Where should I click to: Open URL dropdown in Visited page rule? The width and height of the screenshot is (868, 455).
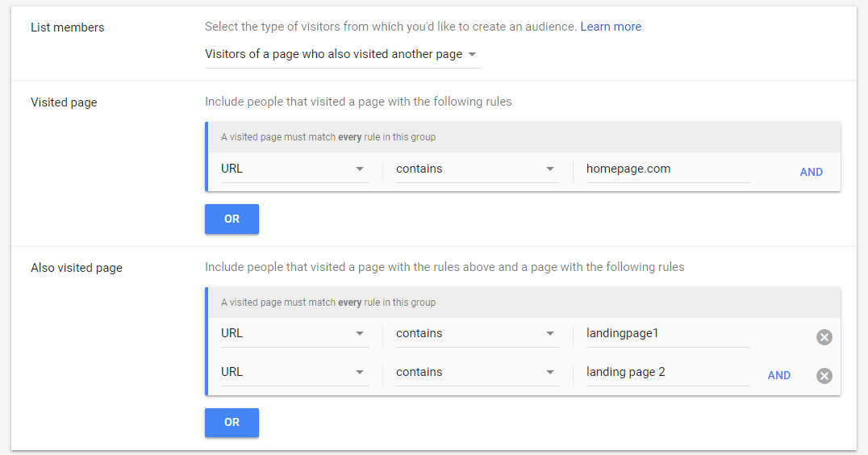pyautogui.click(x=294, y=169)
